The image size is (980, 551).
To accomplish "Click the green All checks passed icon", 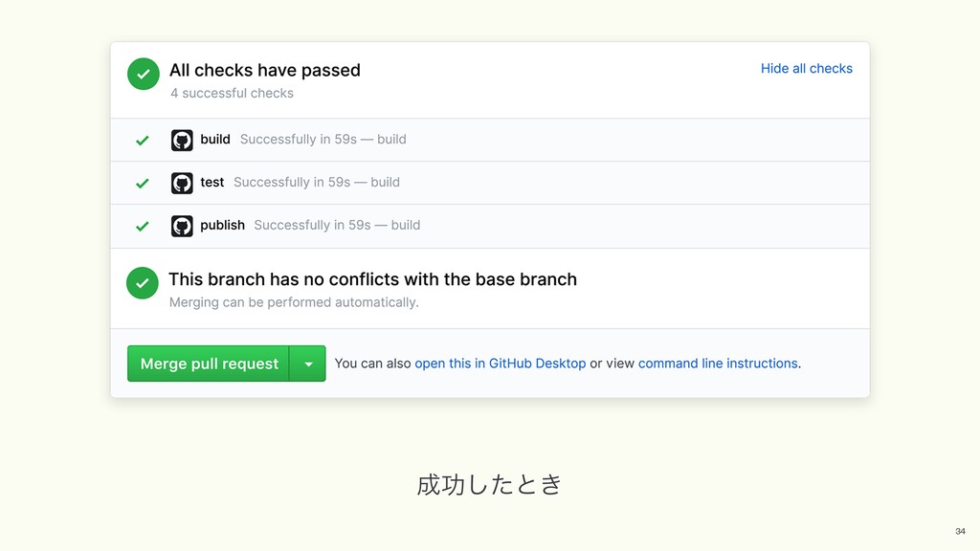I will coord(144,74).
